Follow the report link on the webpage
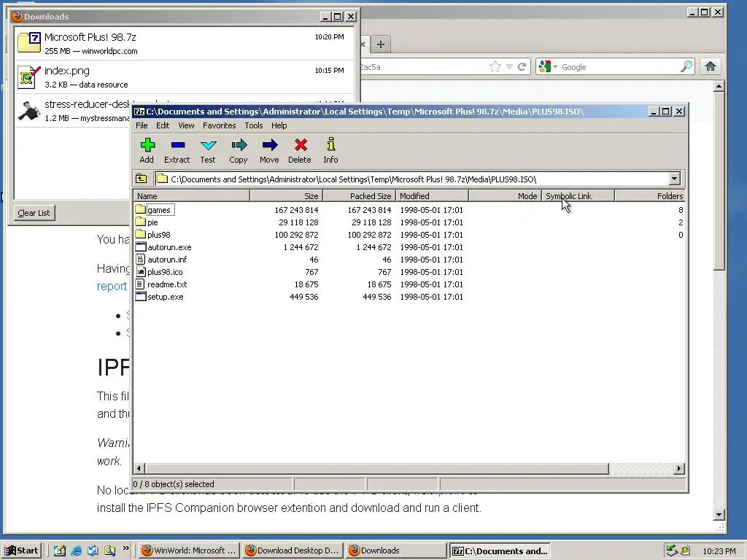Viewport: 747px width, 560px height. 112,286
